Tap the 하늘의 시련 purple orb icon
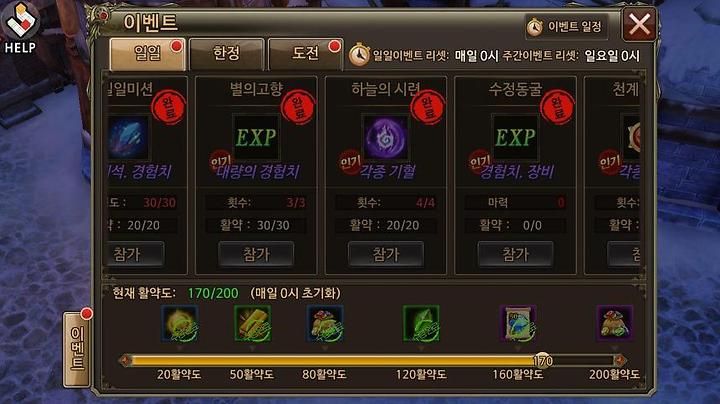The height and width of the screenshot is (404, 720). coord(386,137)
